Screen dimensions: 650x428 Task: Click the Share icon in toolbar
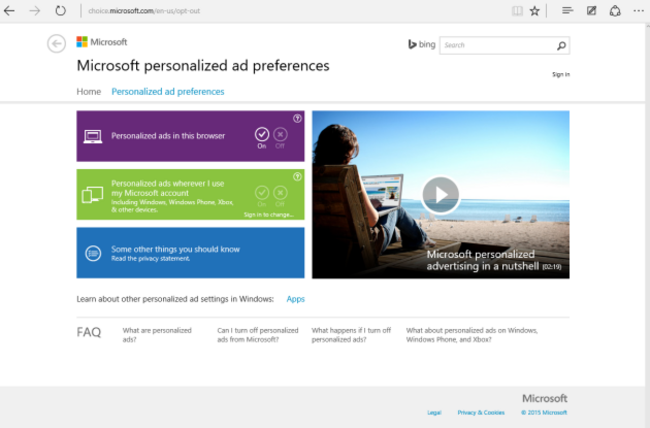615,11
